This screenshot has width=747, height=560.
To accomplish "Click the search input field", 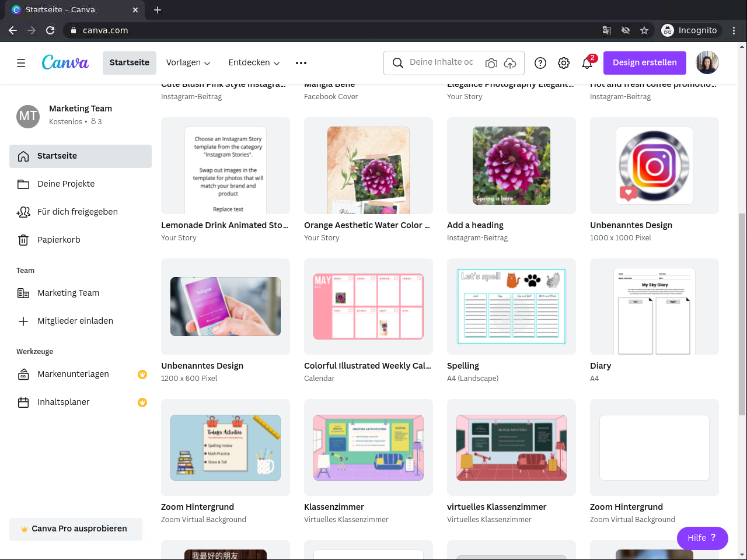I will tap(441, 62).
